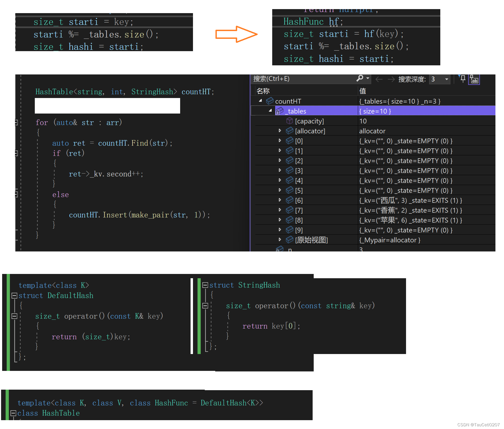Expand the [7] element node
504x429 pixels.
point(280,210)
